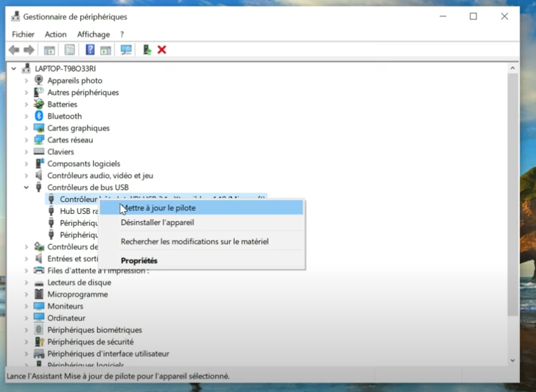Click the Bluetooth category icon
536x392 pixels.
(x=38, y=116)
